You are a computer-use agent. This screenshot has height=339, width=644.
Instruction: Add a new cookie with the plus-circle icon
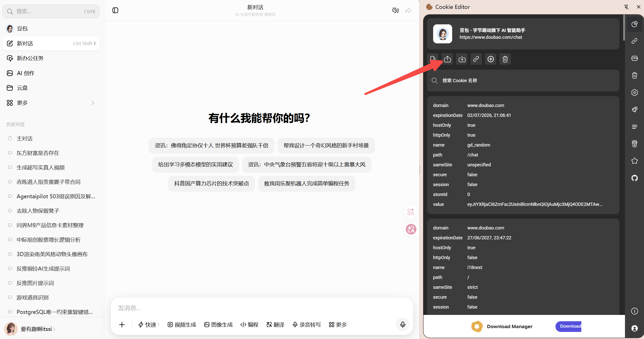point(491,59)
